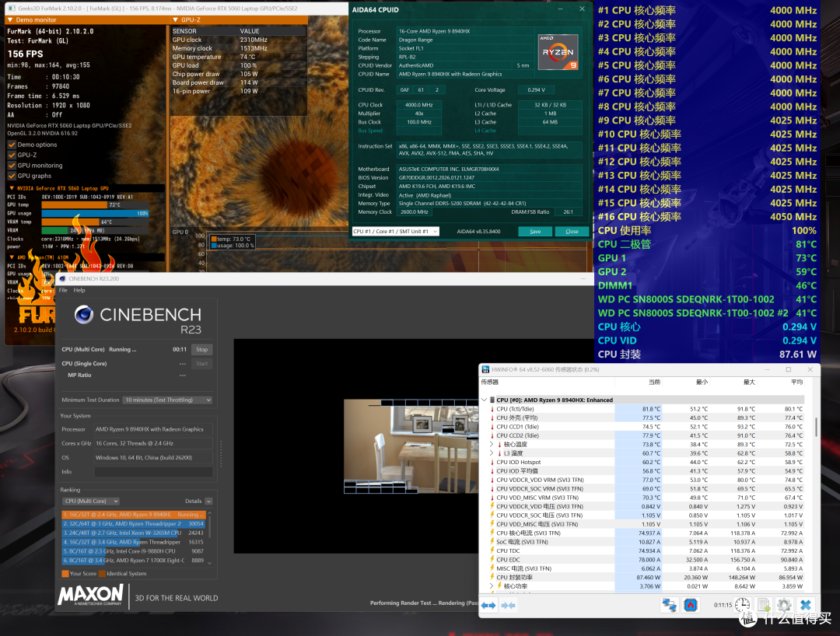The image size is (840, 636).
Task: Click the 传感器 column header in HWiNFO
Action: point(490,383)
